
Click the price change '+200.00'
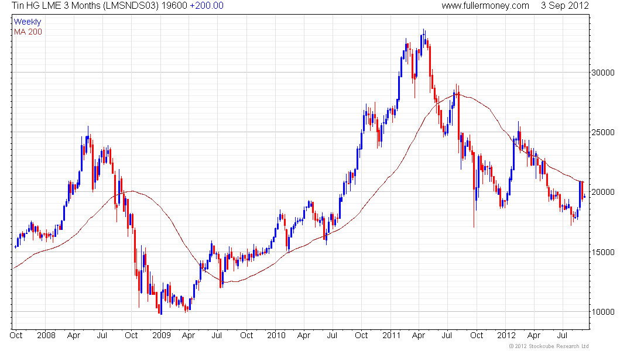coord(207,6)
